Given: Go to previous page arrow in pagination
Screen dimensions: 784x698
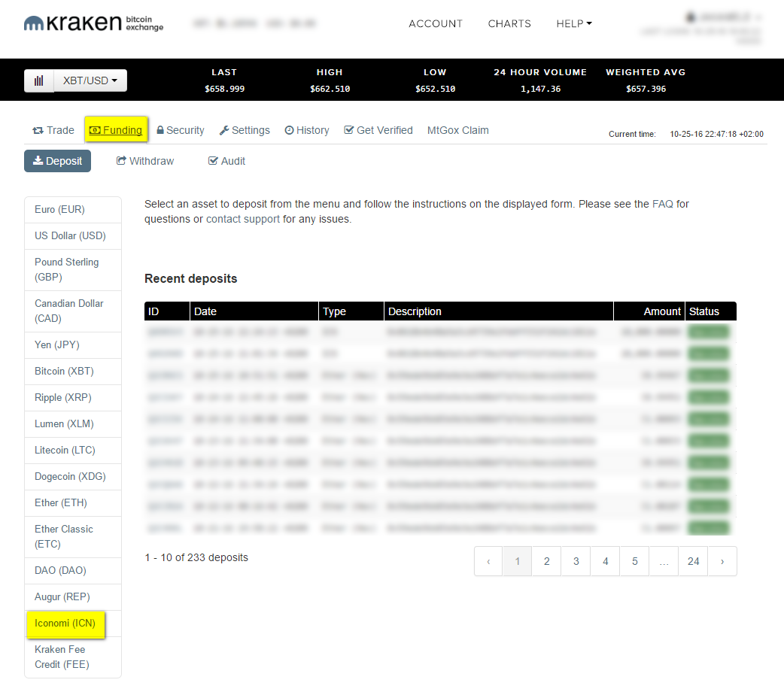Looking at the screenshot, I should [x=488, y=562].
